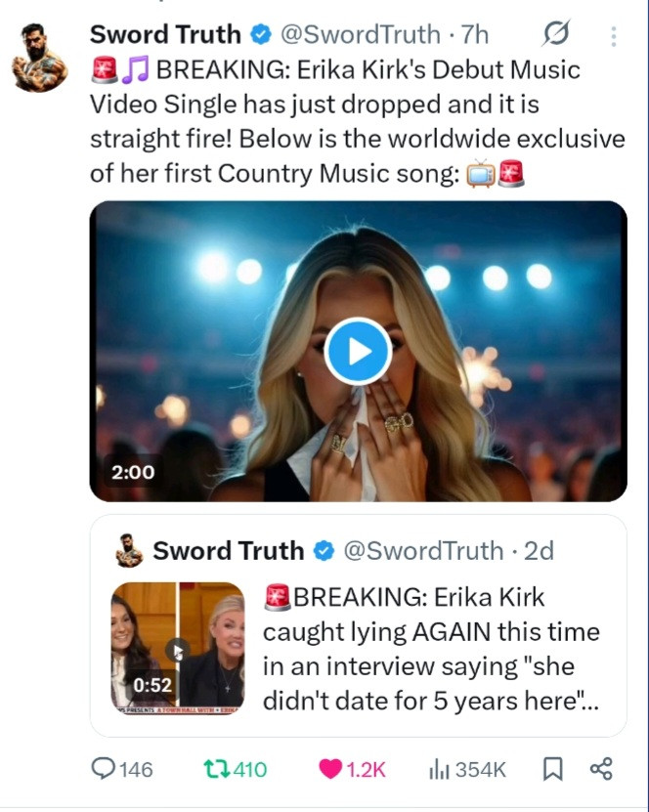Screen dimensions: 649x812
Task: Open the @SwordTruth handle in main post
Action: point(359,35)
